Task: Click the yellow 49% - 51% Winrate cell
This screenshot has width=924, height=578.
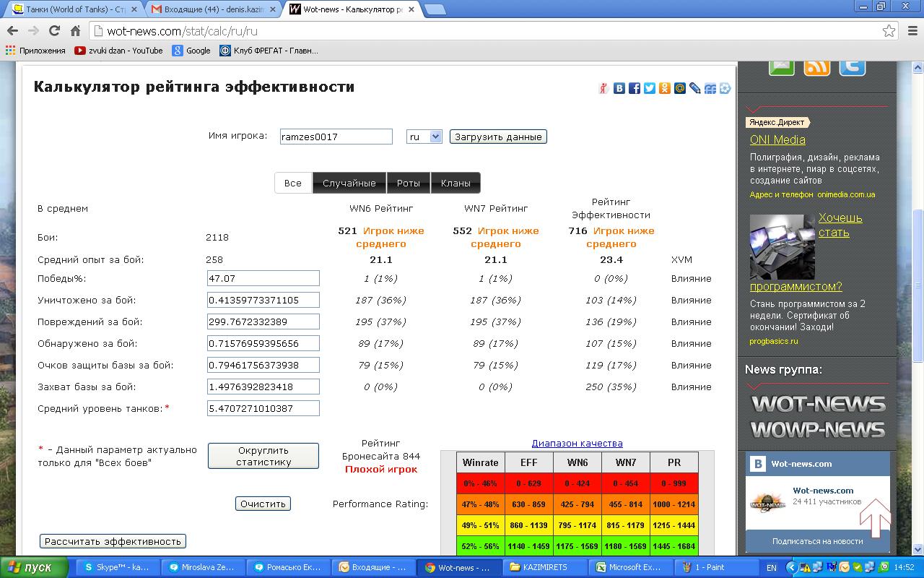Action: tap(481, 525)
